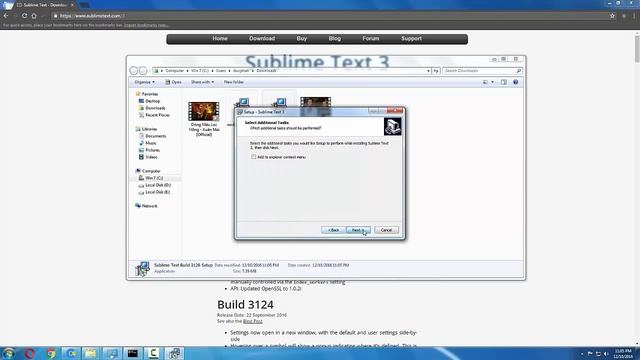
Task: Click browser back arrow
Action: [x=6, y=16]
